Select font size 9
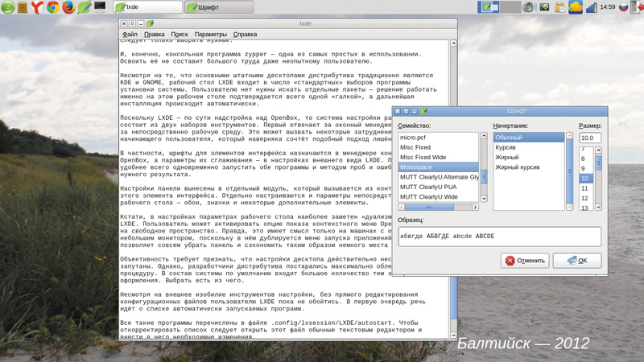 click(586, 169)
